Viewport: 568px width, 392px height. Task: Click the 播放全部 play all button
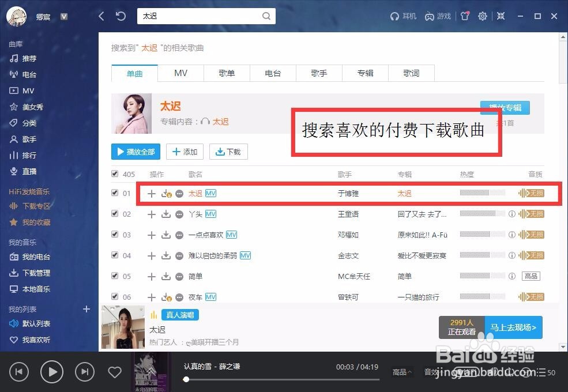[x=136, y=152]
